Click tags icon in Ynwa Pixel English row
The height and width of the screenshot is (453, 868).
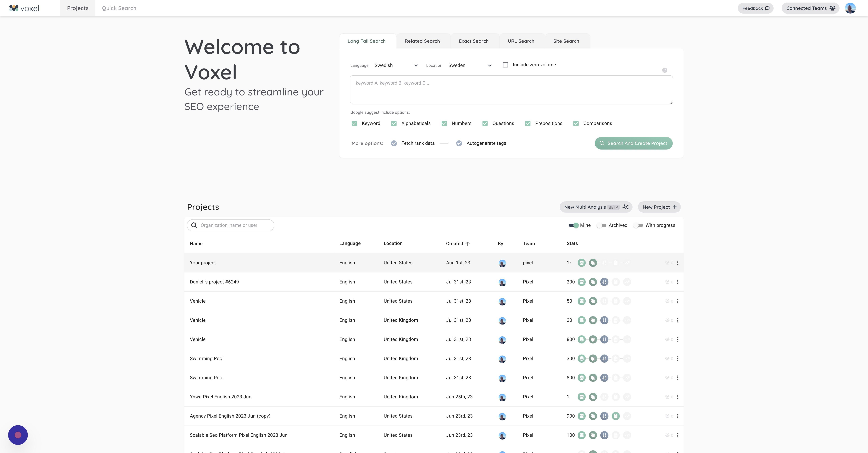coord(593,397)
